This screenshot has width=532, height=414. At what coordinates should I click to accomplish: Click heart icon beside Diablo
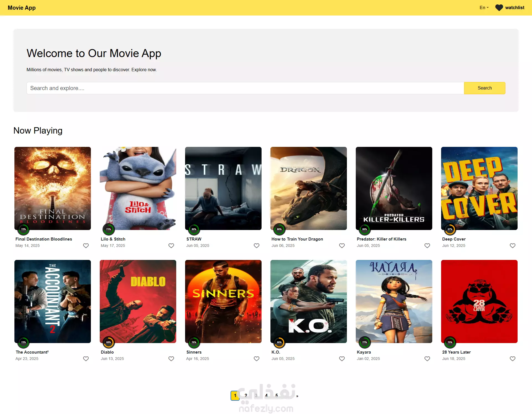(171, 359)
